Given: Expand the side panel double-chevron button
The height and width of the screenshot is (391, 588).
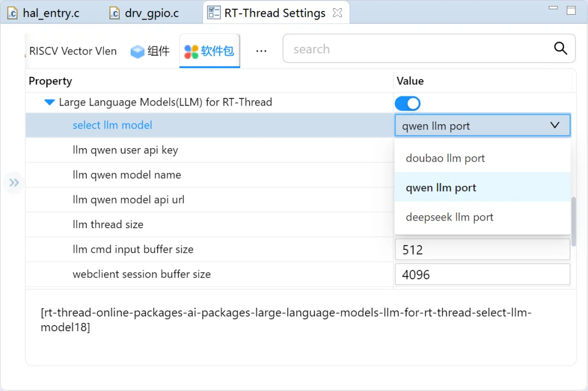Looking at the screenshot, I should coord(14,183).
